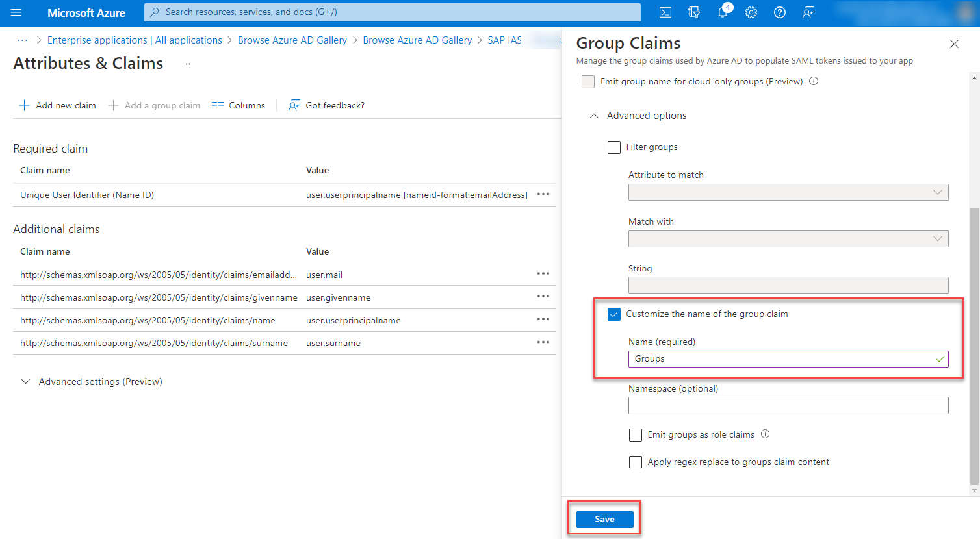Select the claims/surname claim name

click(154, 343)
